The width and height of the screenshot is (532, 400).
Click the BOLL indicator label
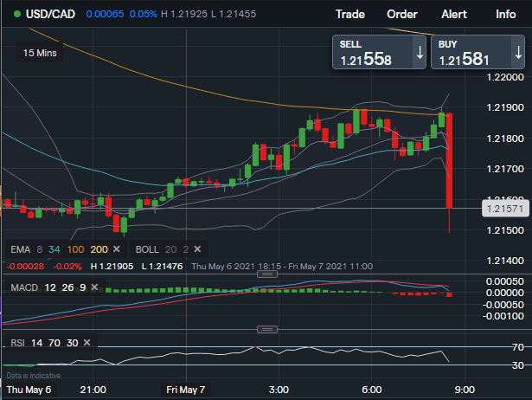(x=147, y=249)
